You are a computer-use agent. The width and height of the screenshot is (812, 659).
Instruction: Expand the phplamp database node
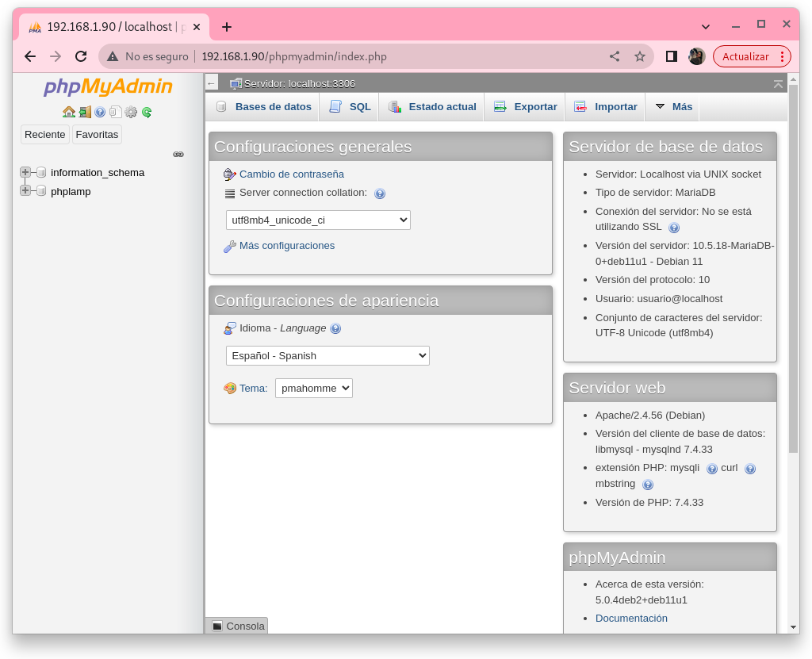tap(25, 190)
